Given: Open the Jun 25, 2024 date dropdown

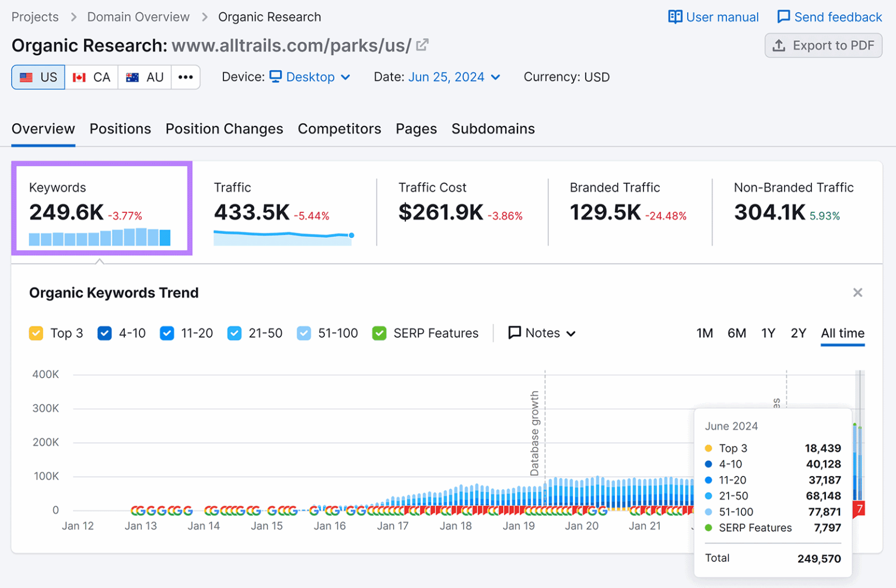Looking at the screenshot, I should click(454, 76).
